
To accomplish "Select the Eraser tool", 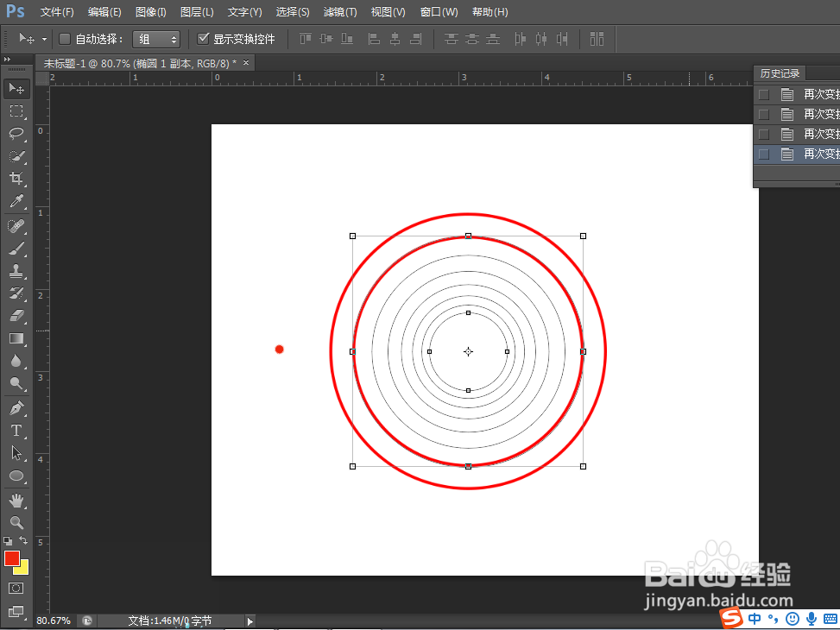I will pyautogui.click(x=16, y=316).
